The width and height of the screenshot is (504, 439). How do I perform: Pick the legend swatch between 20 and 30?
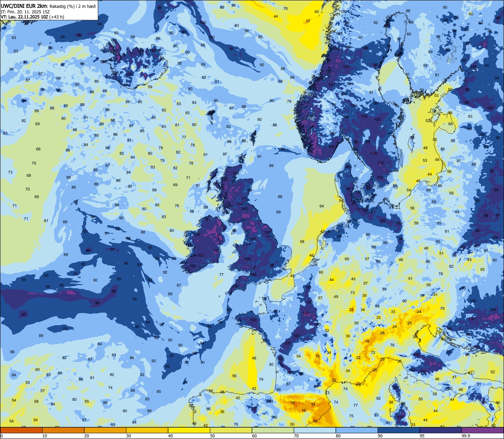tap(105, 430)
